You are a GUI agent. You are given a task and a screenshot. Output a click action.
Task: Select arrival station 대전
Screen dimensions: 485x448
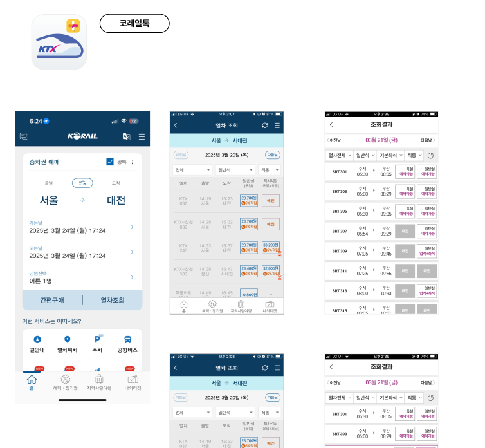point(116,200)
